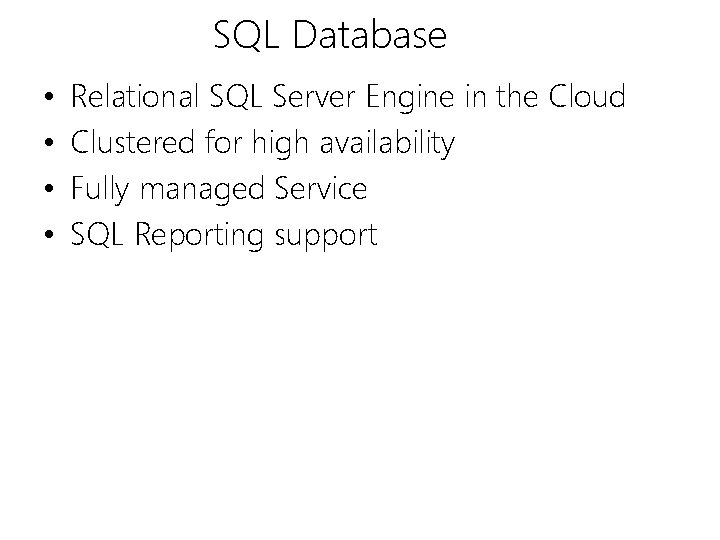Select the Clustered for high availability line

(x=263, y=143)
